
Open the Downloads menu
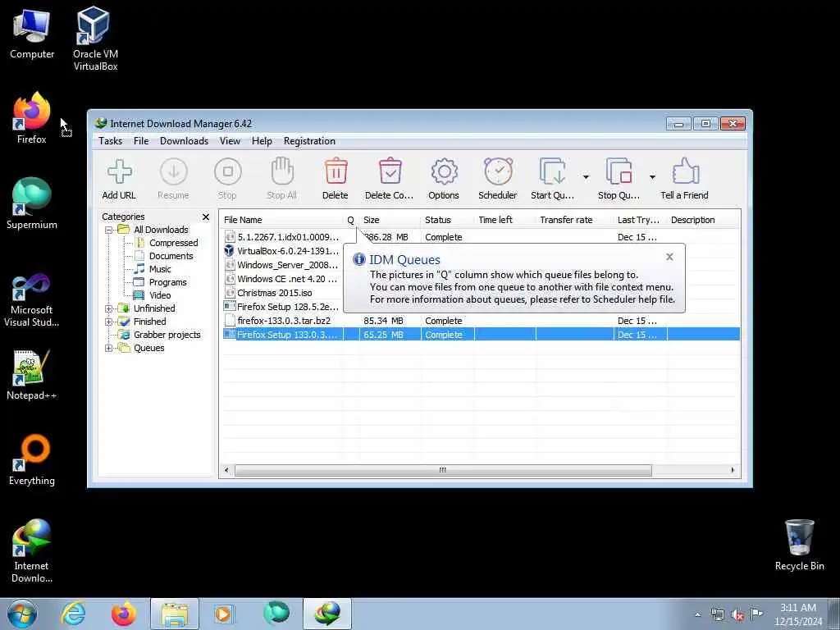[185, 141]
